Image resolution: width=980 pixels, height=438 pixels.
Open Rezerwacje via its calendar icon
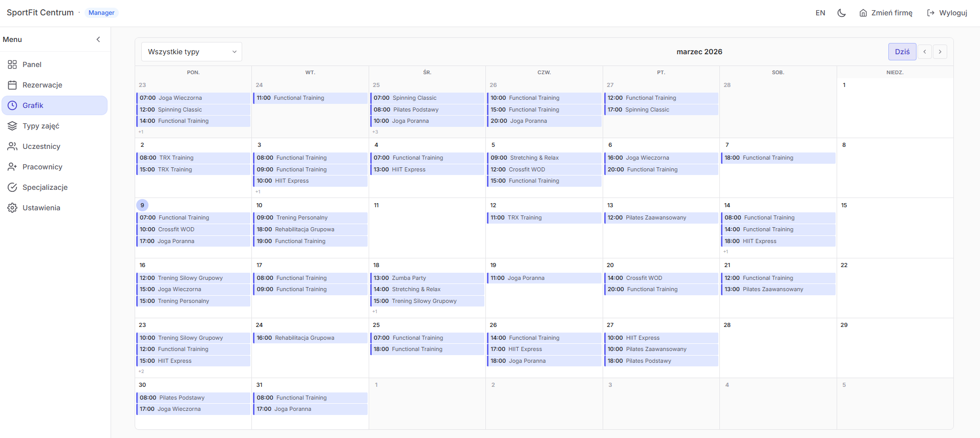12,85
